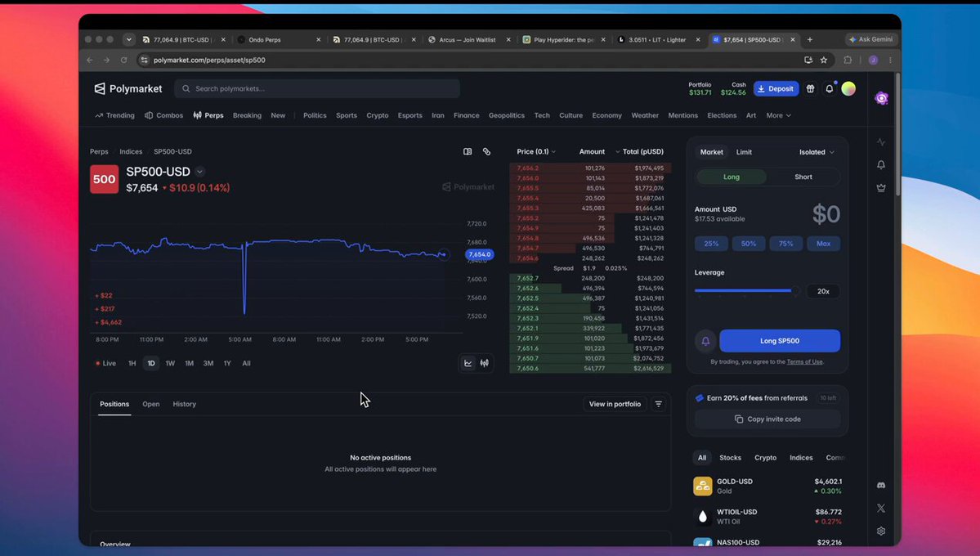Image resolution: width=980 pixels, height=556 pixels.
Task: Reload the page in the browser toolbar
Action: [x=123, y=60]
